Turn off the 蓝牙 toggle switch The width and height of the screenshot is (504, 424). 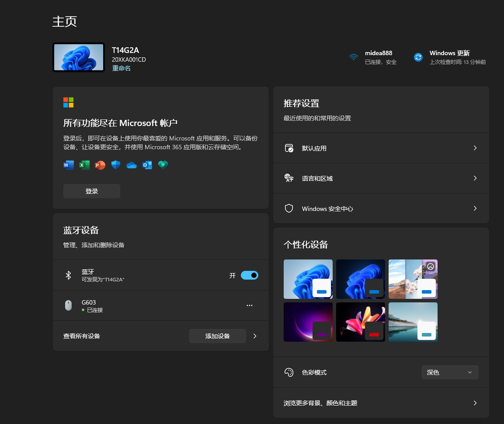250,275
